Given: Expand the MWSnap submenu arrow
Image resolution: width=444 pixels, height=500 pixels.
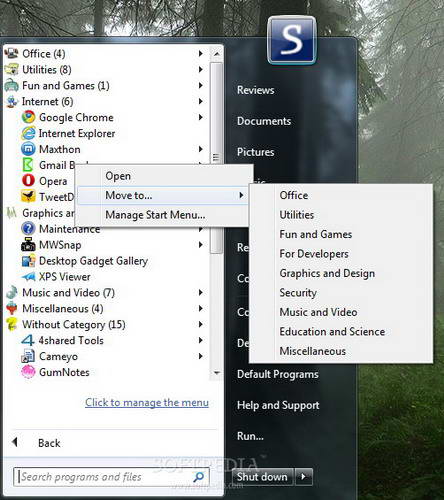Looking at the screenshot, I should tap(201, 245).
